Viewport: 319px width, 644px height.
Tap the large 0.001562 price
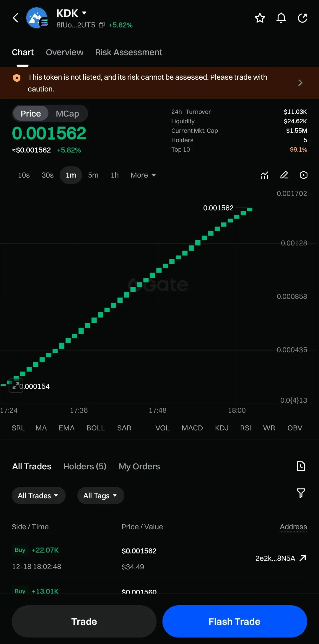click(49, 133)
